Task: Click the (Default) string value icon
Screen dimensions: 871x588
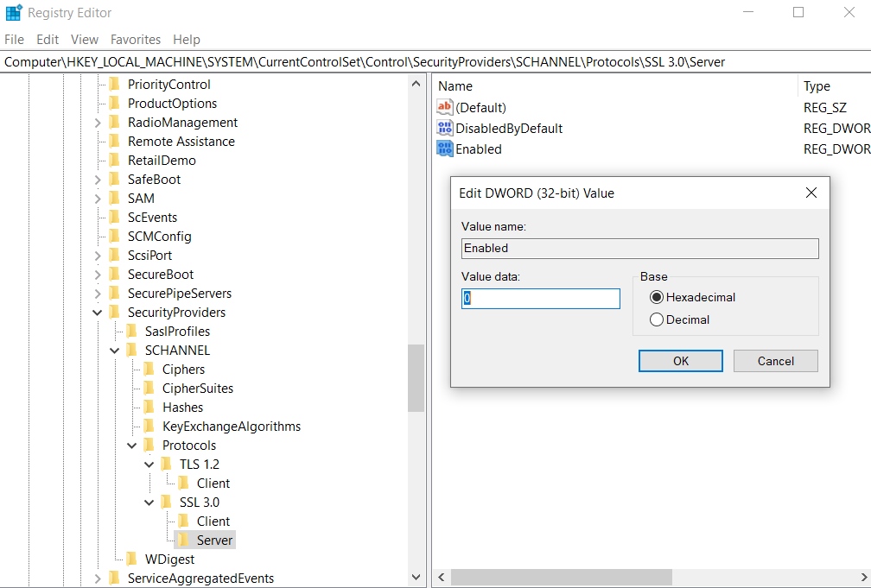Action: pos(445,107)
